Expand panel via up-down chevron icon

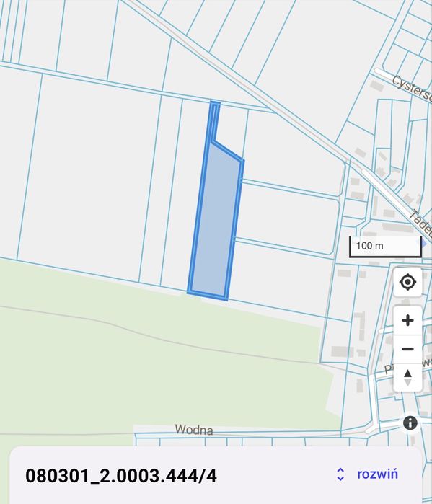[x=340, y=474]
